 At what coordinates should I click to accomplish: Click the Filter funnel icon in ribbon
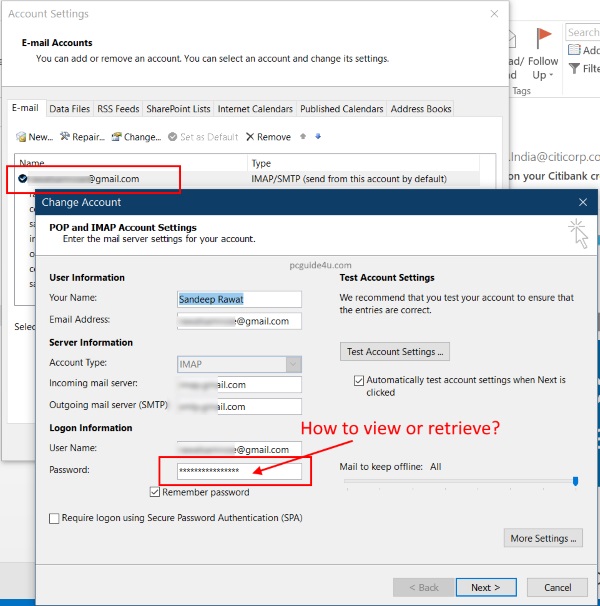574,68
